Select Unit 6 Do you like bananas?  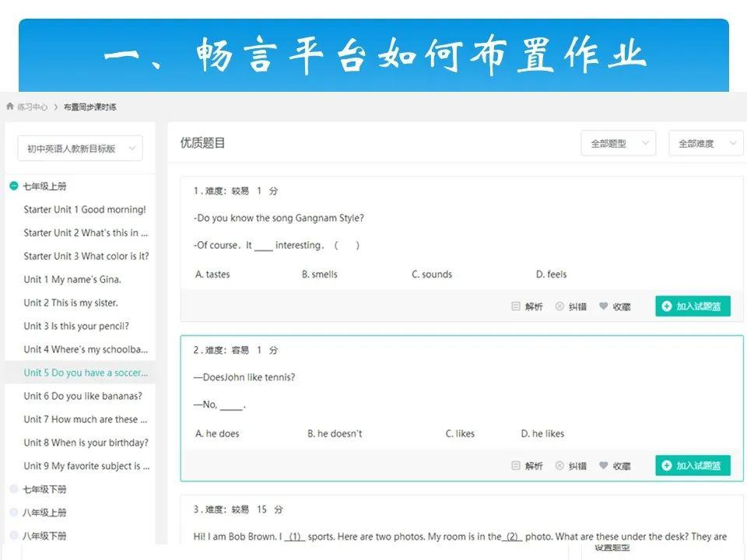(82, 396)
